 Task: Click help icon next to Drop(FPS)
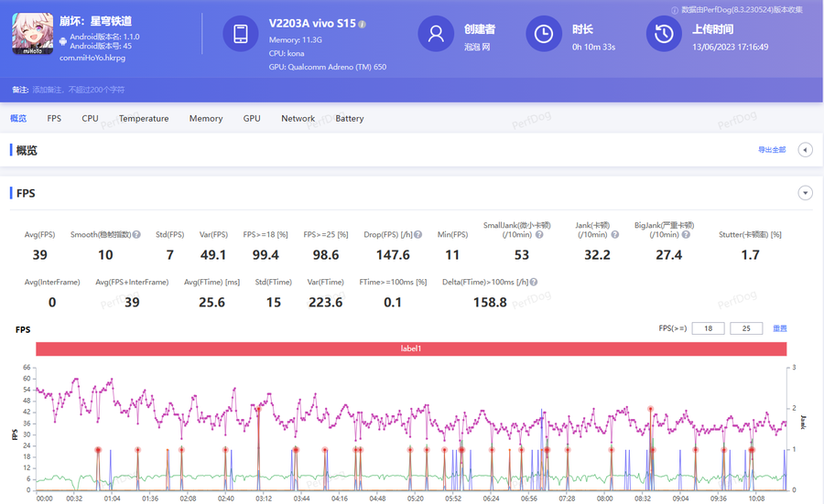417,235
